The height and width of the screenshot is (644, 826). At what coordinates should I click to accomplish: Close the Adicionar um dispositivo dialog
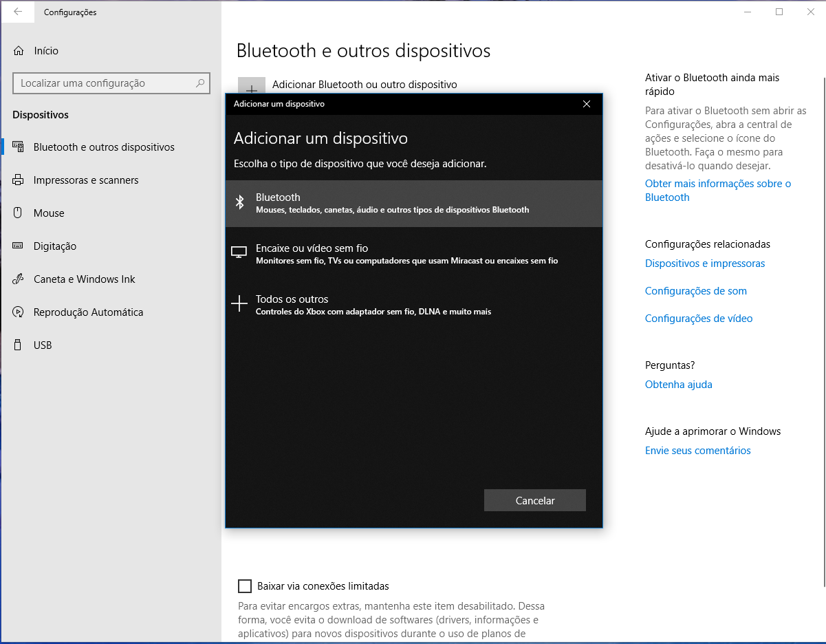point(587,104)
